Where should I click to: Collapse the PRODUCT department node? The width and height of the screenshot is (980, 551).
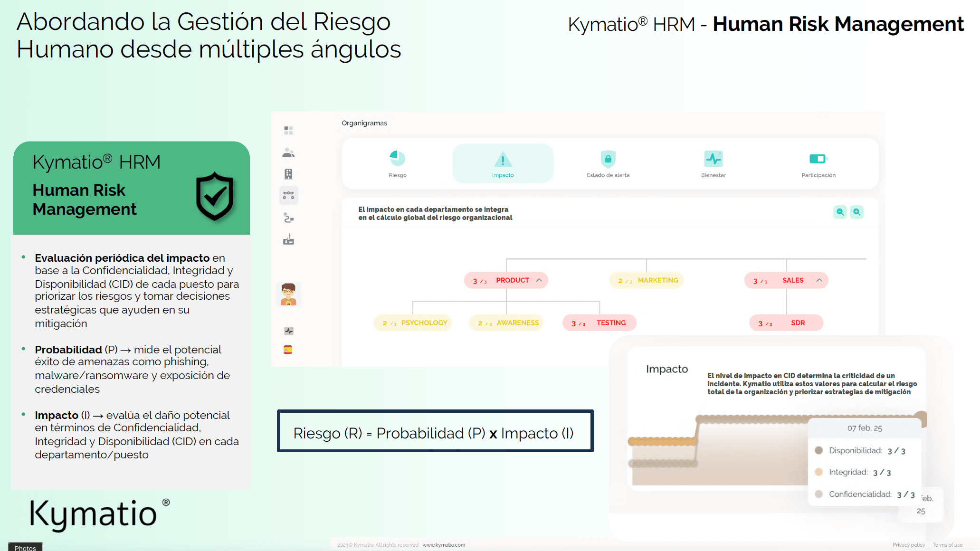coord(539,280)
